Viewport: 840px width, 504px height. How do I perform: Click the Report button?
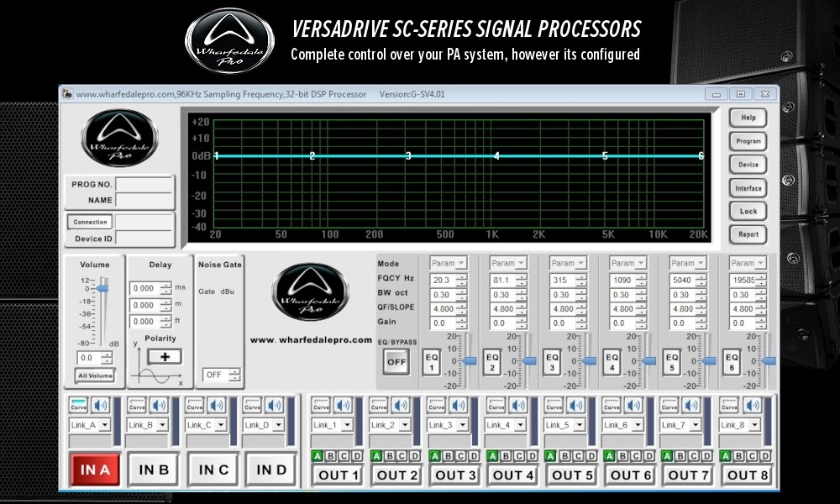tap(748, 234)
